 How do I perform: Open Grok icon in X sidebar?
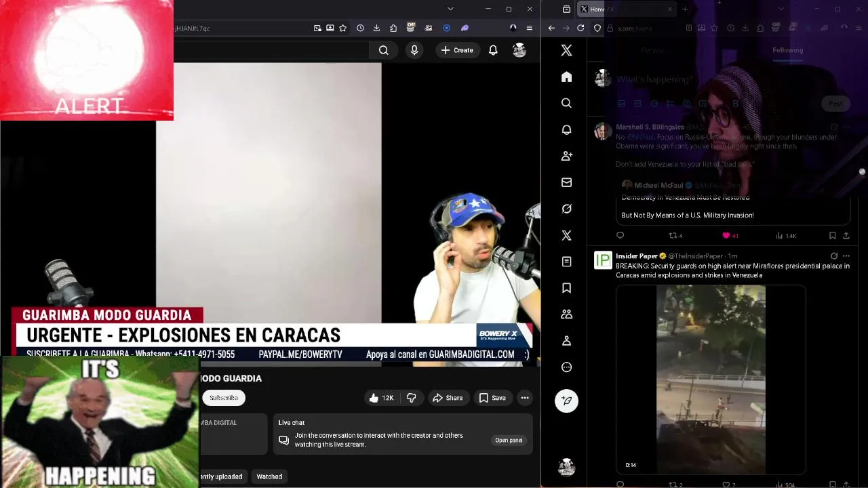(x=566, y=209)
